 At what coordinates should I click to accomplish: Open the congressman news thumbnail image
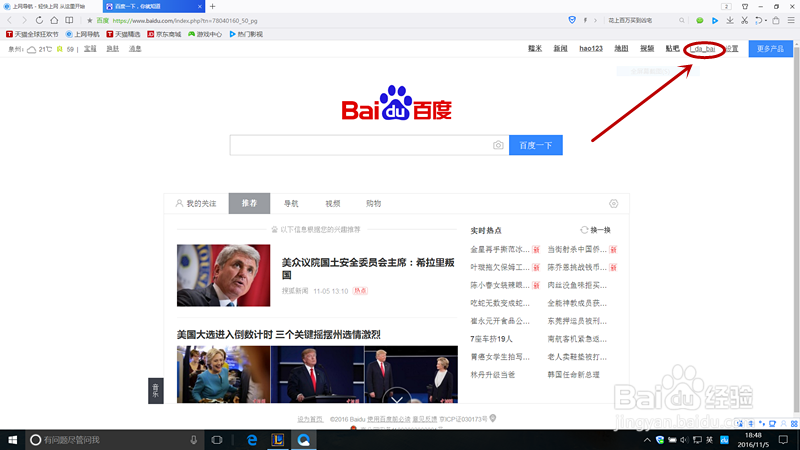coord(223,276)
